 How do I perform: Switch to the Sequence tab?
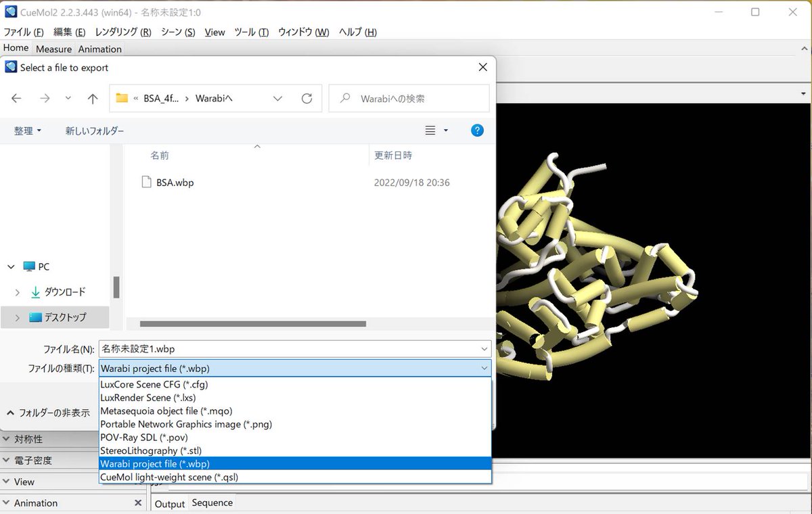click(212, 503)
